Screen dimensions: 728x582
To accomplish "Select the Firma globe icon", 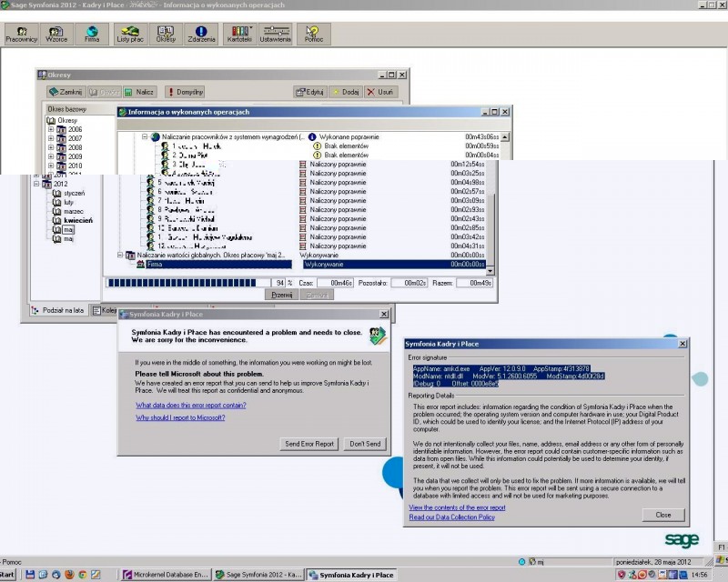I will (92, 35).
